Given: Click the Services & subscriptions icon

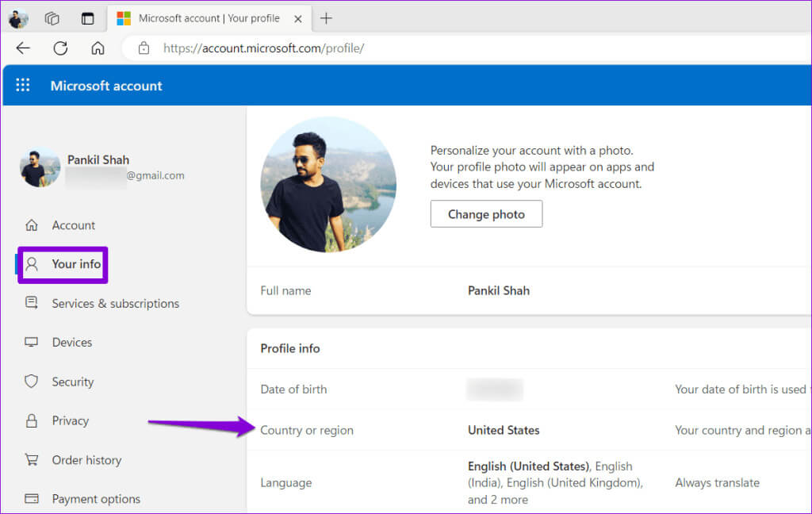Looking at the screenshot, I should 32,302.
